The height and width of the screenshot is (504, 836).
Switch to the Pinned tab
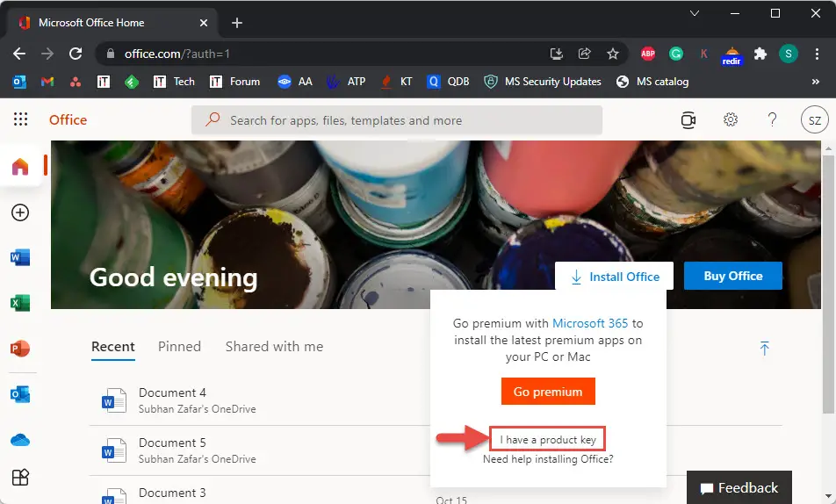pos(179,347)
